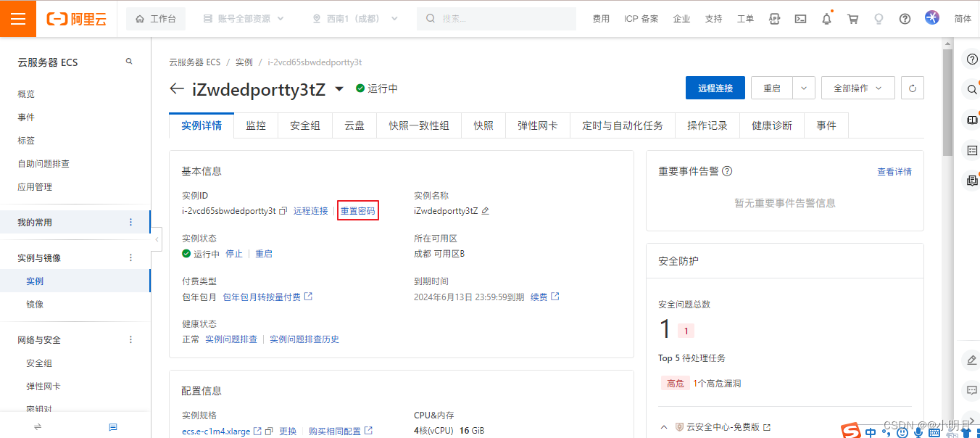This screenshot has width=980, height=438.
Task: Go to 标签 in sidebar
Action: click(26, 141)
